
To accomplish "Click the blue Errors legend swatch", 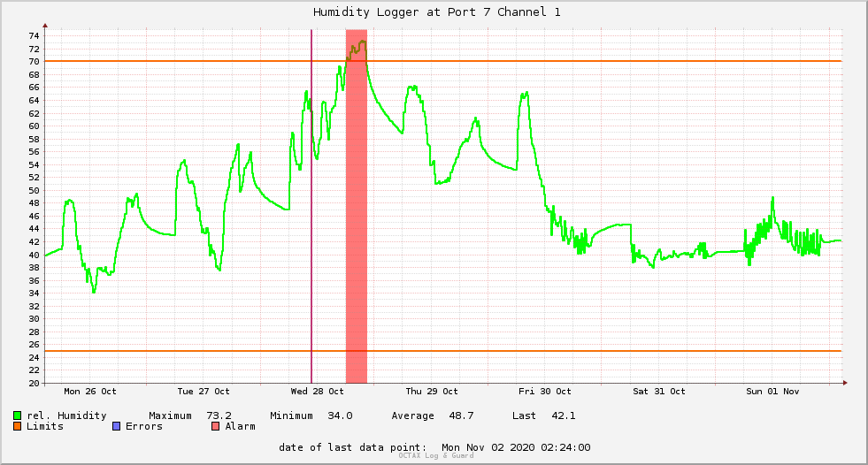I will click(x=116, y=426).
